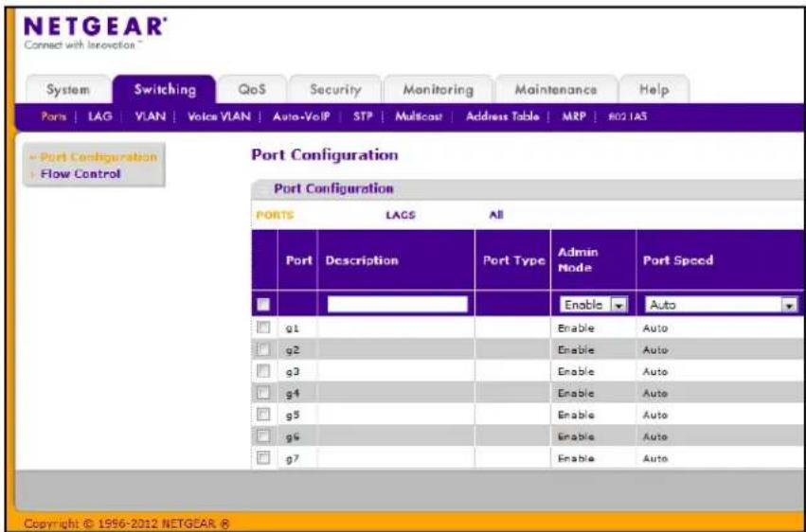Toggle the select-all checkbox in the header row

tap(263, 305)
